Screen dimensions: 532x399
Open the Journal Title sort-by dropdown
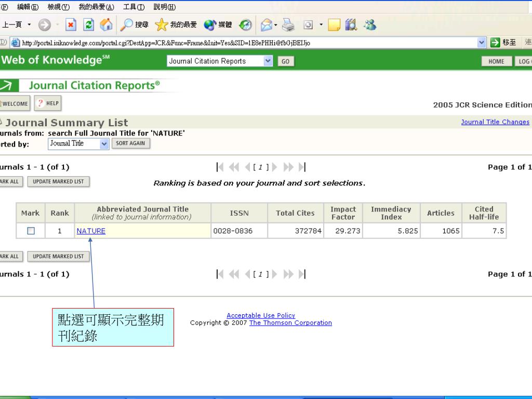[x=104, y=144]
